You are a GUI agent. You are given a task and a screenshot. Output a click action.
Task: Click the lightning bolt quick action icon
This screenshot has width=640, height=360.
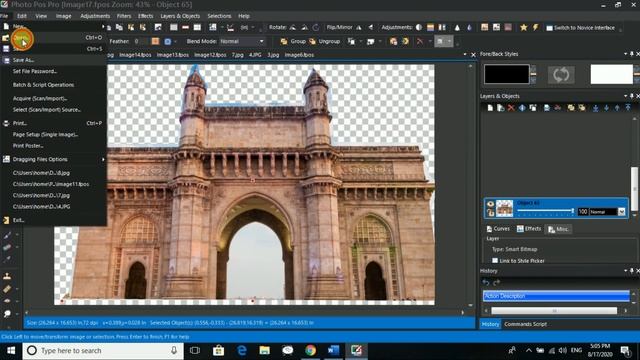click(x=535, y=27)
